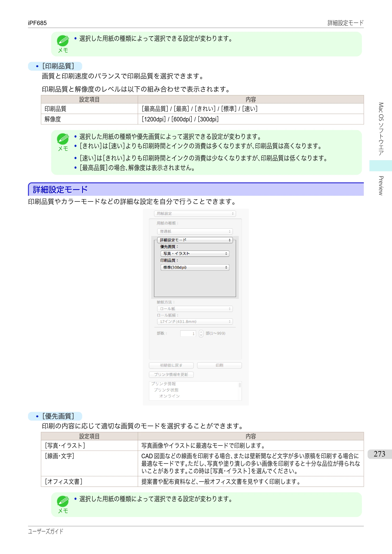Click the 解像度 table cell
Screen dimensions: 392x554
pos(89,119)
